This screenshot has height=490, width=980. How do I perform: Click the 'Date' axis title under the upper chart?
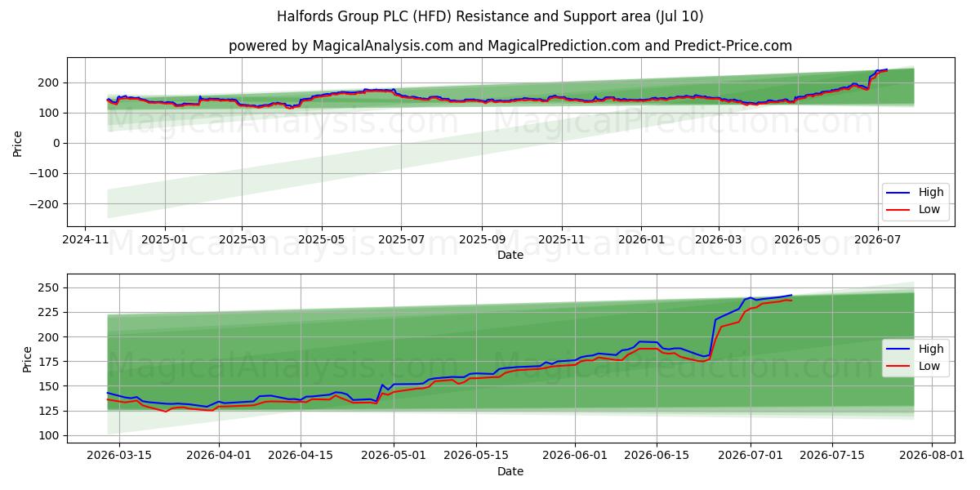[x=510, y=256]
